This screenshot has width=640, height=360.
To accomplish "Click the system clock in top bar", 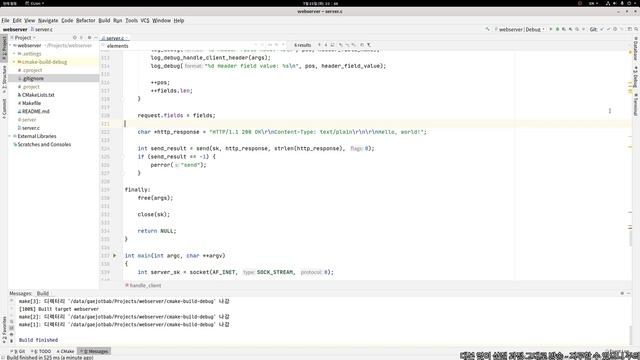I will 320,3.
